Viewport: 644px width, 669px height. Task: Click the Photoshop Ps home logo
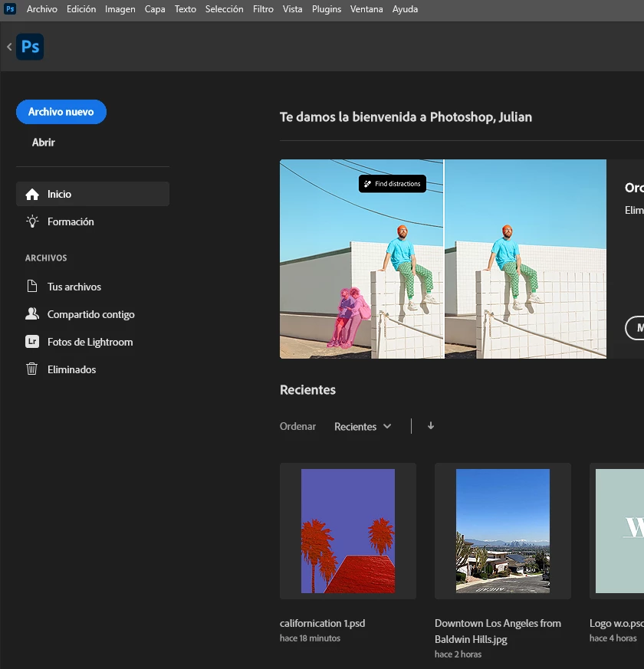(30, 47)
